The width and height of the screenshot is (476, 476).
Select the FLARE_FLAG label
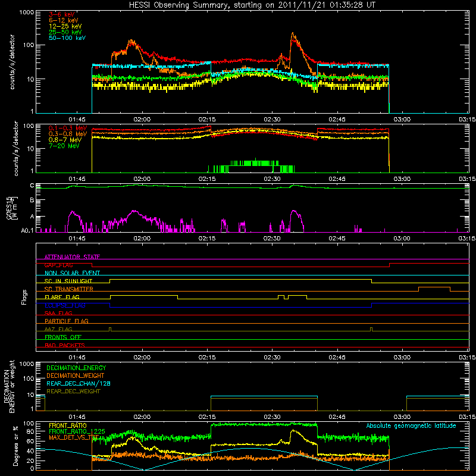62,297
